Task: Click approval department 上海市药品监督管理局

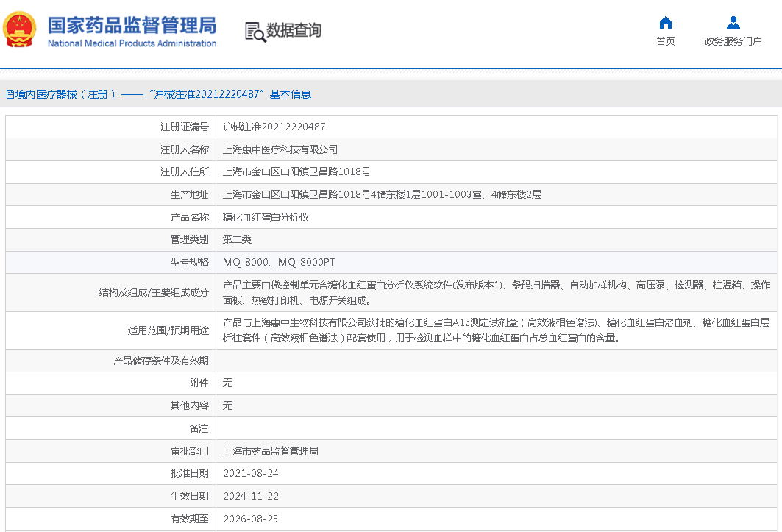Action: pos(270,451)
